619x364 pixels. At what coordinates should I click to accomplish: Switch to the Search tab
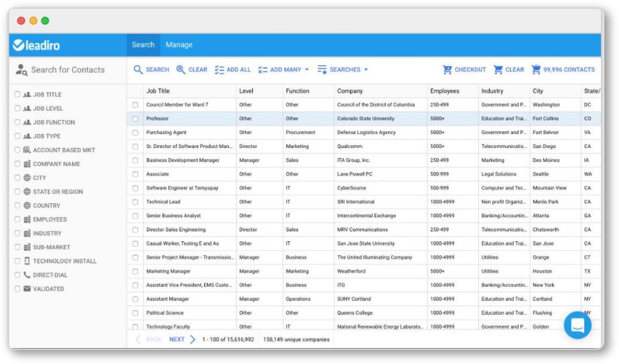[x=143, y=45]
